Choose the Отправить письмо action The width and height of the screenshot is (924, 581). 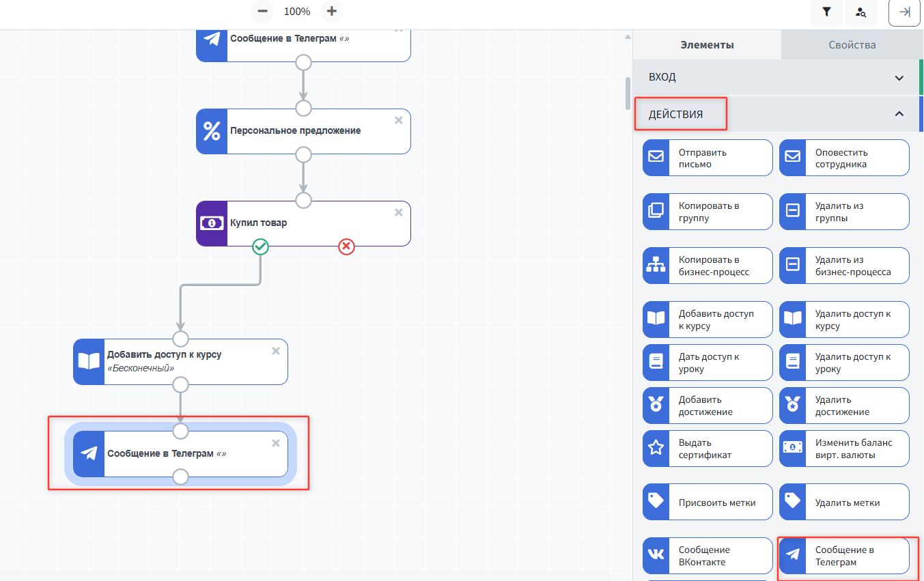coord(707,158)
